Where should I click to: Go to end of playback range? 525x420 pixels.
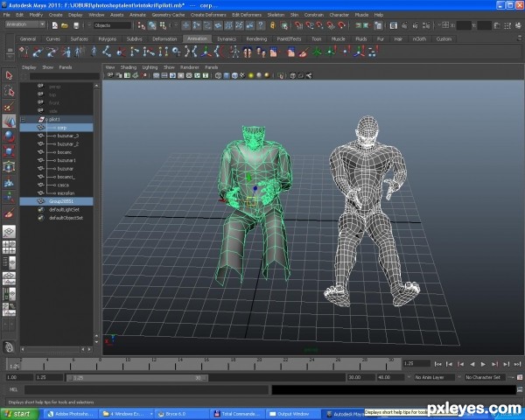point(517,364)
